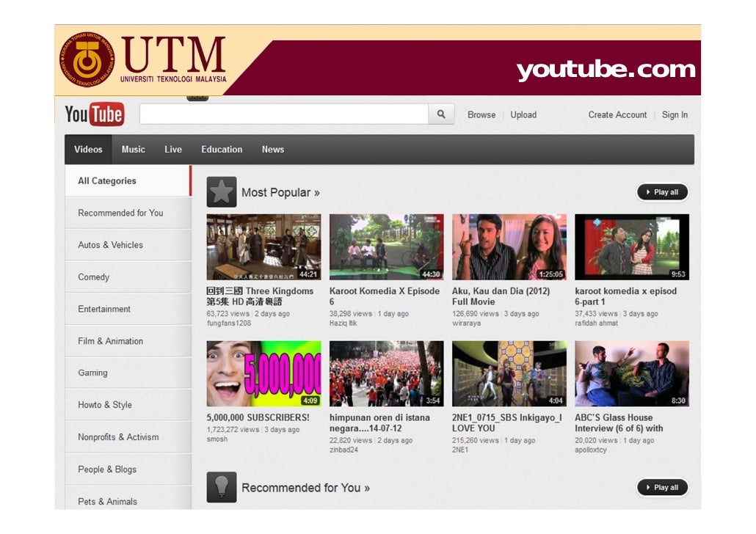Open uploader wiraraya channel
The width and height of the screenshot is (756, 534).
point(466,323)
